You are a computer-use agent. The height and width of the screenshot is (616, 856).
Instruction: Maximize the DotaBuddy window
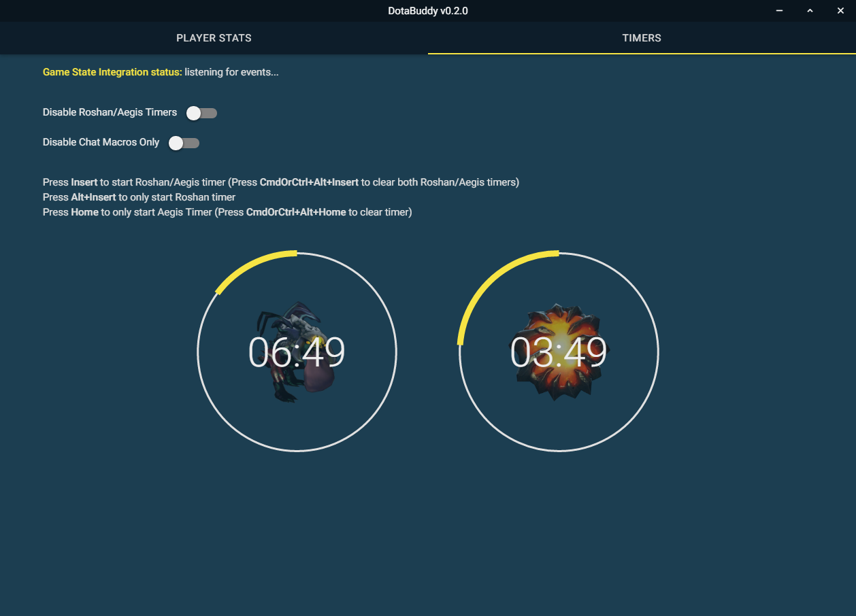pyautogui.click(x=810, y=11)
